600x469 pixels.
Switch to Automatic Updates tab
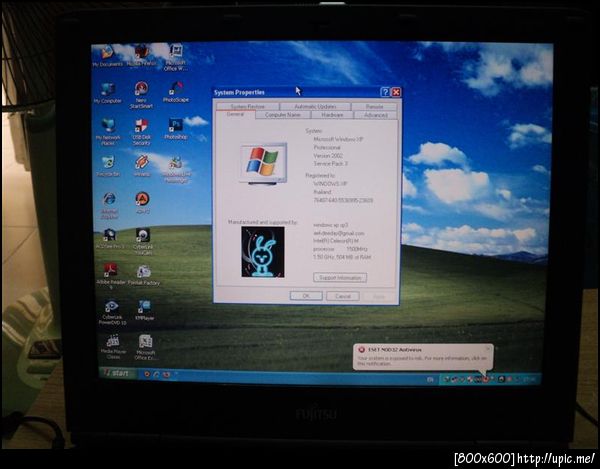(315, 106)
